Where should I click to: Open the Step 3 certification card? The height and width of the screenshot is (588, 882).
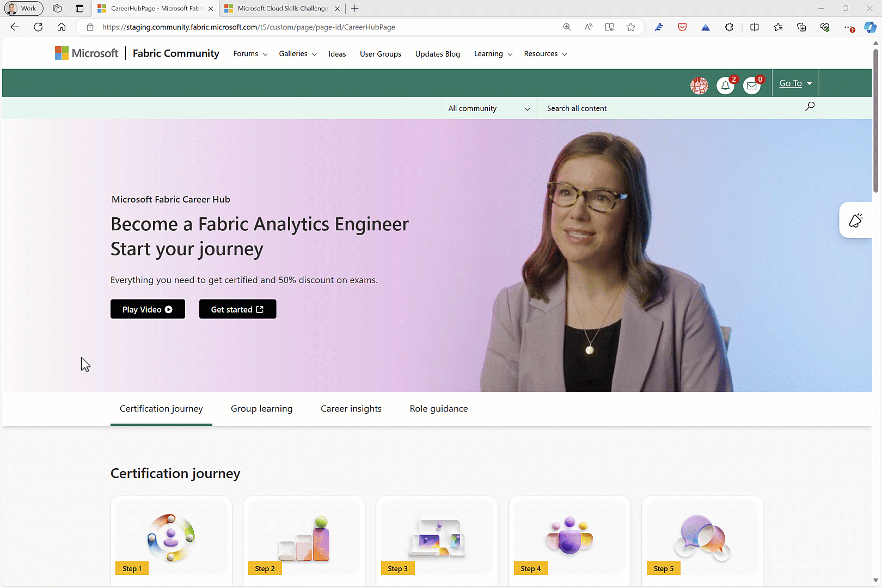point(437,541)
